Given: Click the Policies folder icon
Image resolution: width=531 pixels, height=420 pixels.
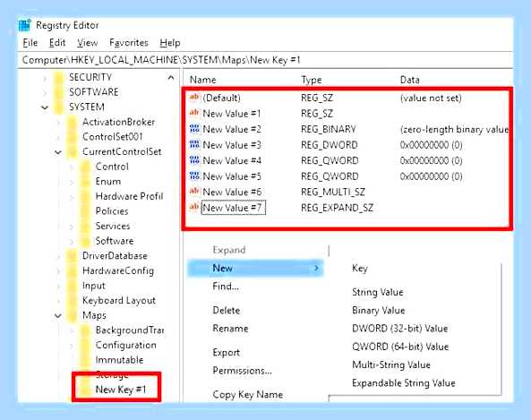Looking at the screenshot, I should coord(85,211).
